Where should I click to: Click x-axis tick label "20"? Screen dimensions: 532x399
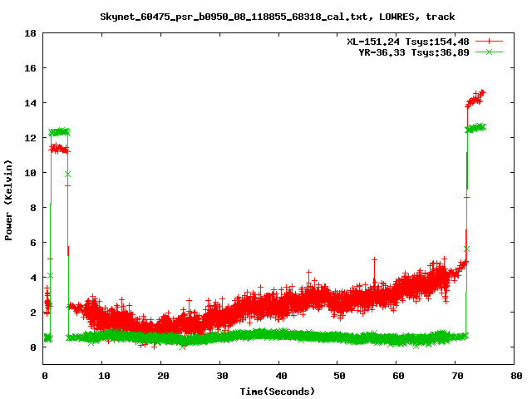click(163, 376)
